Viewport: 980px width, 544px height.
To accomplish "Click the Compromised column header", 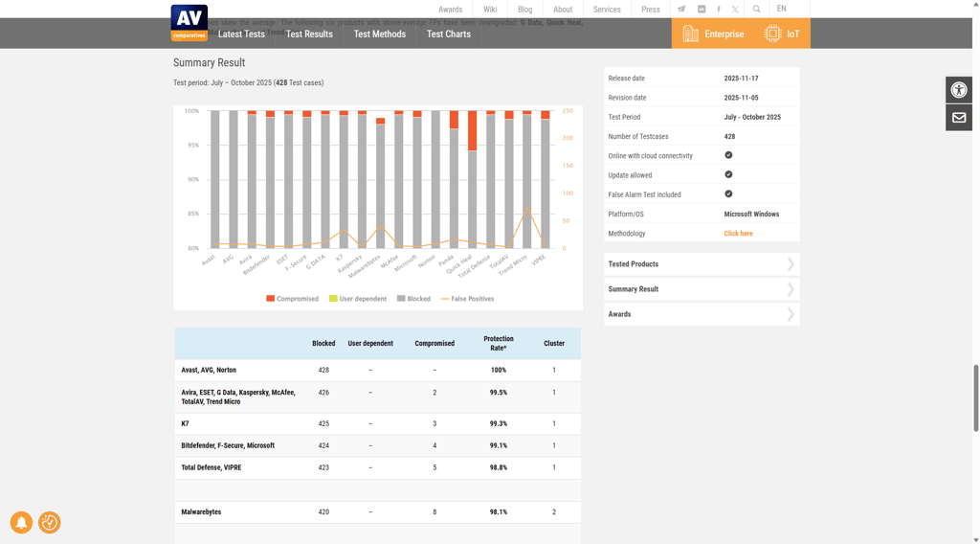I will (434, 343).
